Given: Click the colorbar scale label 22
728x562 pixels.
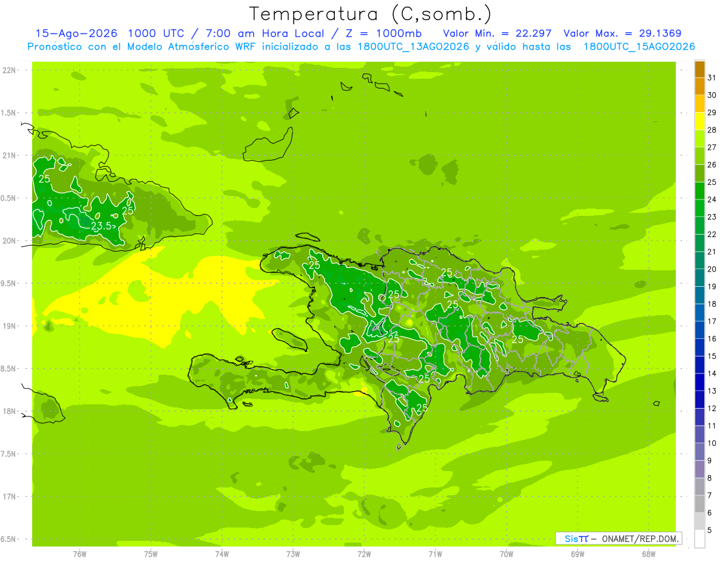Looking at the screenshot, I should pyautogui.click(x=712, y=234).
